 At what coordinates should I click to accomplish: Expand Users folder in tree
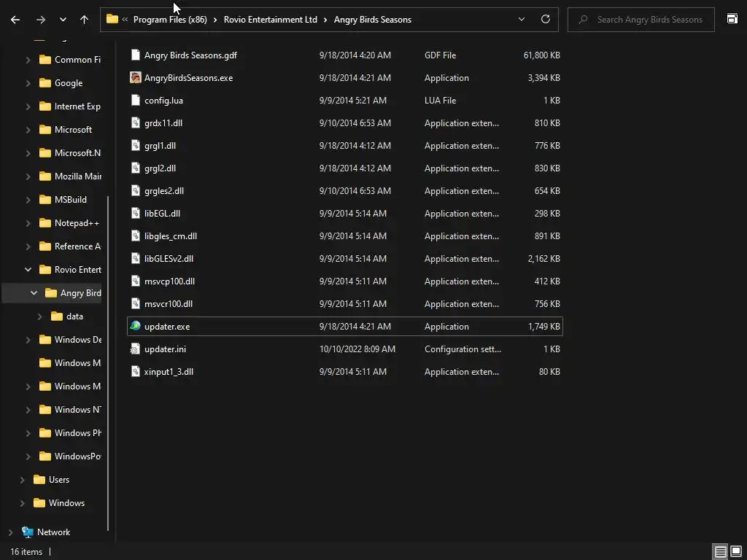(22, 480)
